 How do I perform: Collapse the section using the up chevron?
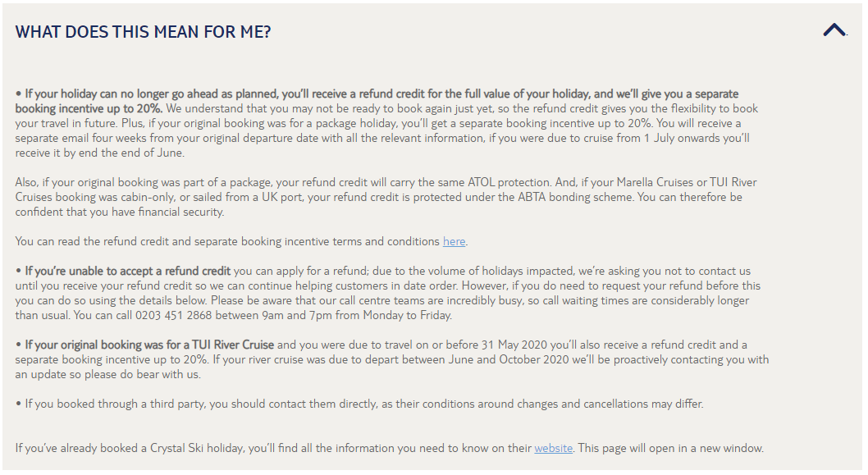click(834, 30)
